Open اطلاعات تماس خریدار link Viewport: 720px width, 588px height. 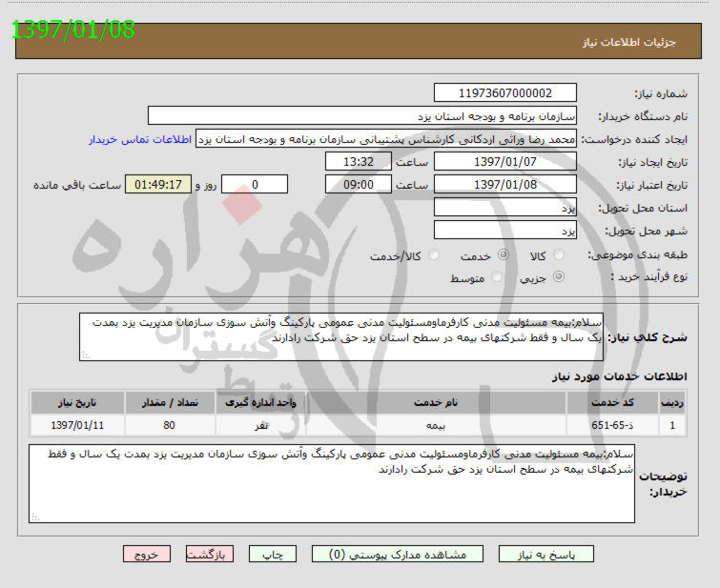click(140, 139)
